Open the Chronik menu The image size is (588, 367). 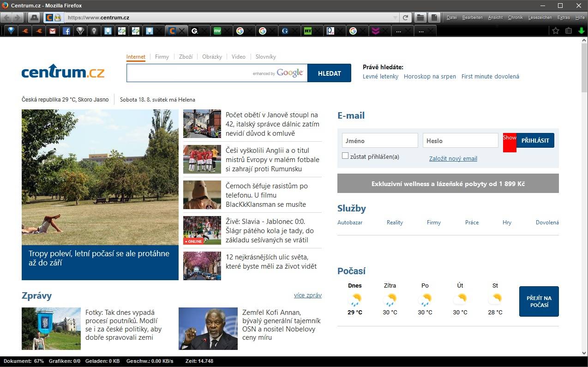click(x=516, y=18)
